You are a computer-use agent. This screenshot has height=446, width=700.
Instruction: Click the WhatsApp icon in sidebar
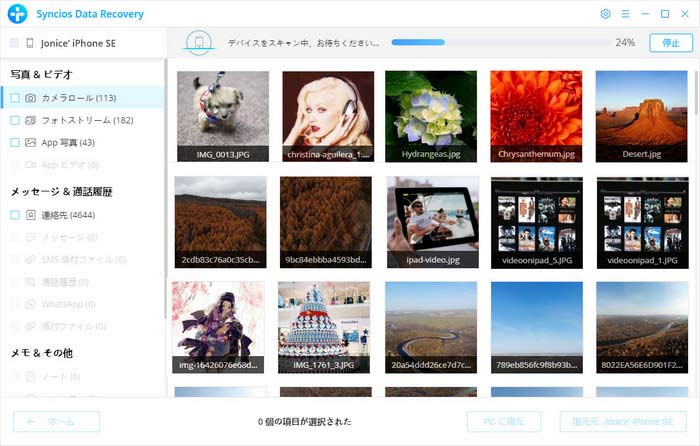[30, 304]
